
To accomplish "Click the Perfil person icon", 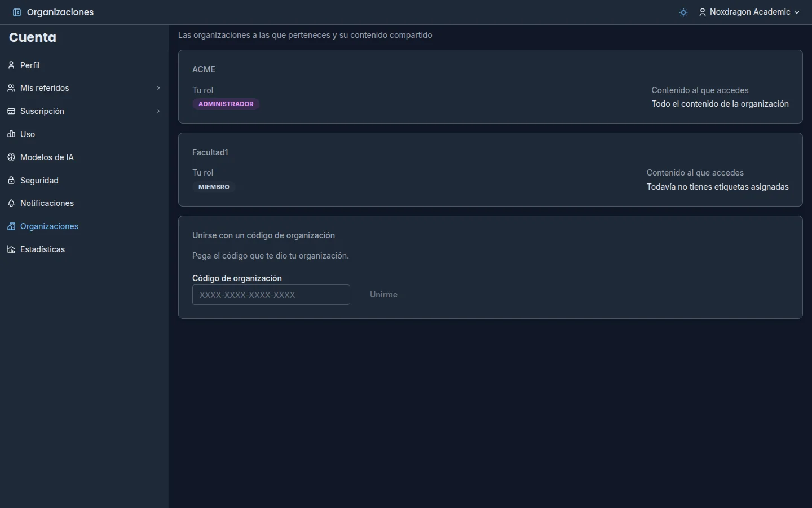I will tap(11, 65).
